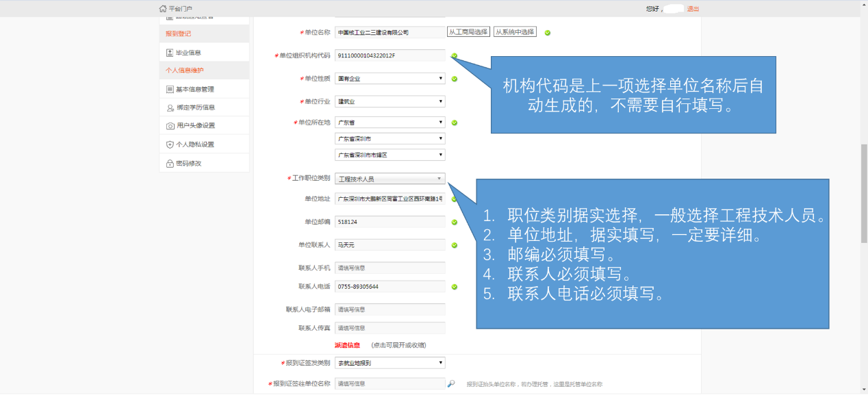Click the 个人隐私设置 shield icon

point(170,144)
